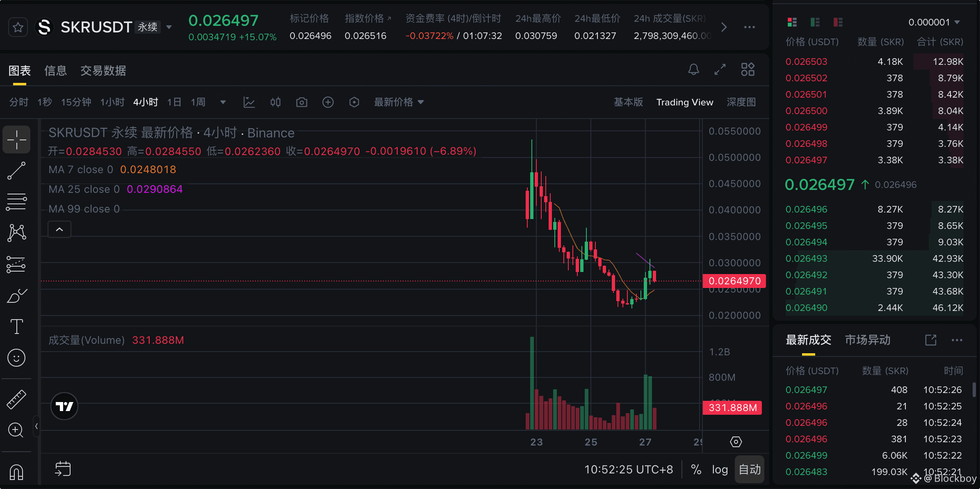The width and height of the screenshot is (980, 489).
Task: Switch to the 市场异动 tab
Action: point(867,340)
